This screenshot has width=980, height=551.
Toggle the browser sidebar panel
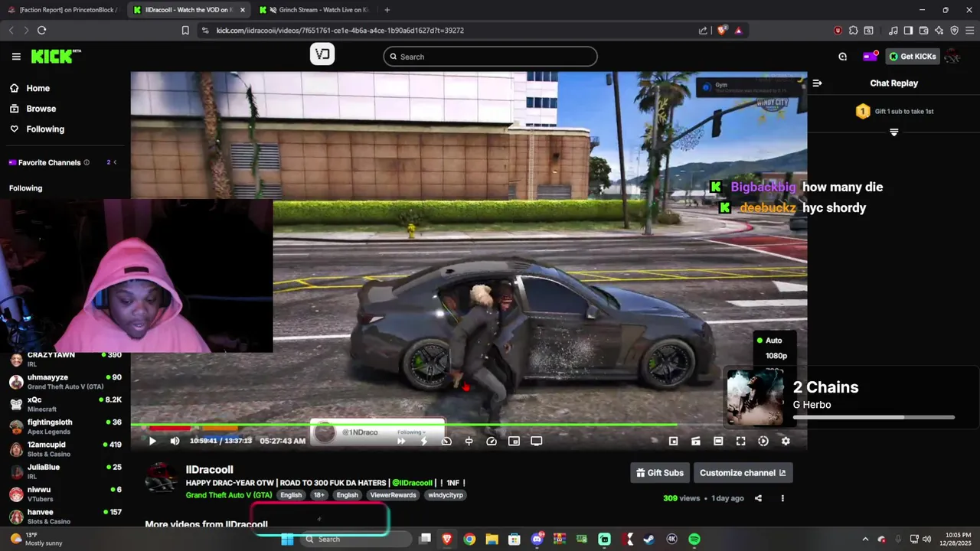[908, 31]
